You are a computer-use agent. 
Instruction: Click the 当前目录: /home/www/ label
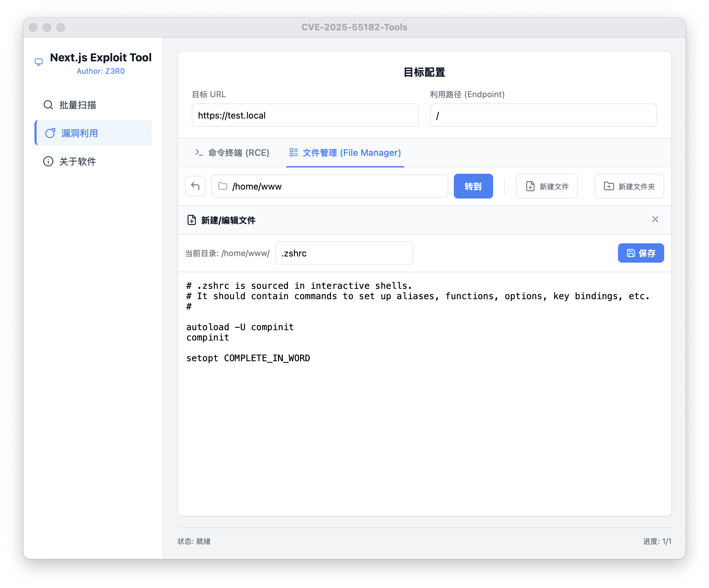[x=227, y=253]
